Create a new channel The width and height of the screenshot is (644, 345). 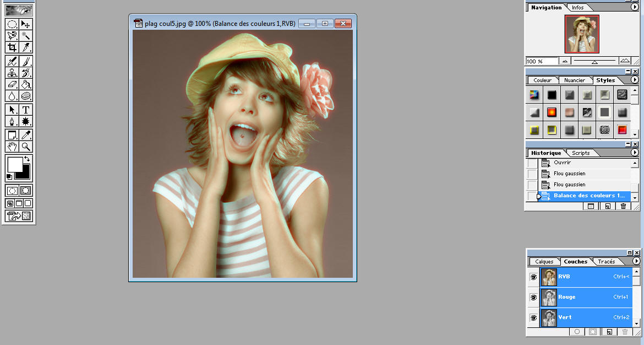click(609, 332)
